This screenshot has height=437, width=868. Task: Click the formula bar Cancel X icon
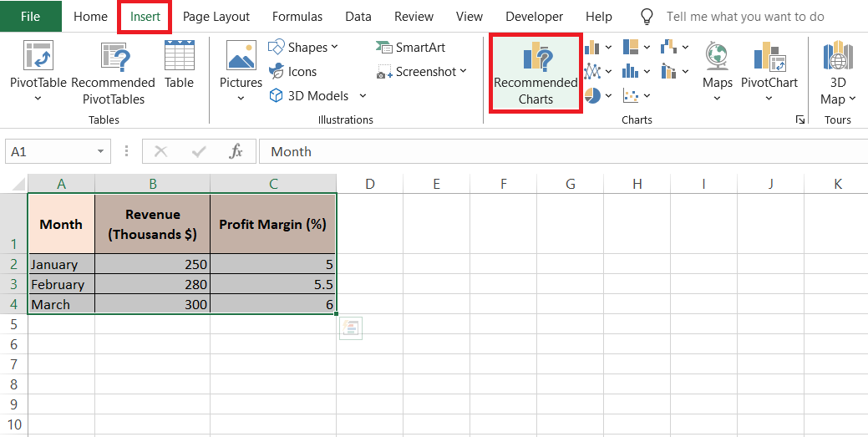coord(160,151)
